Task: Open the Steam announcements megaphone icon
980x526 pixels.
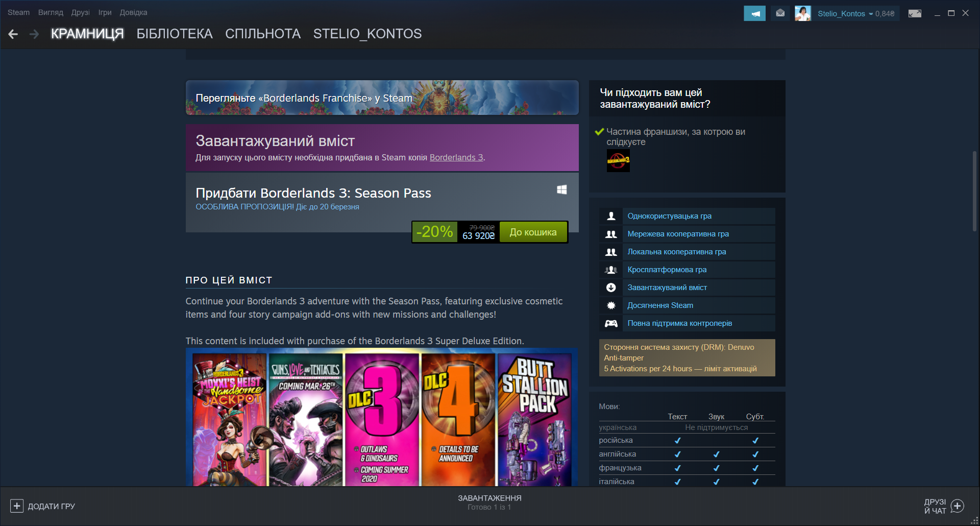Action: pos(754,13)
